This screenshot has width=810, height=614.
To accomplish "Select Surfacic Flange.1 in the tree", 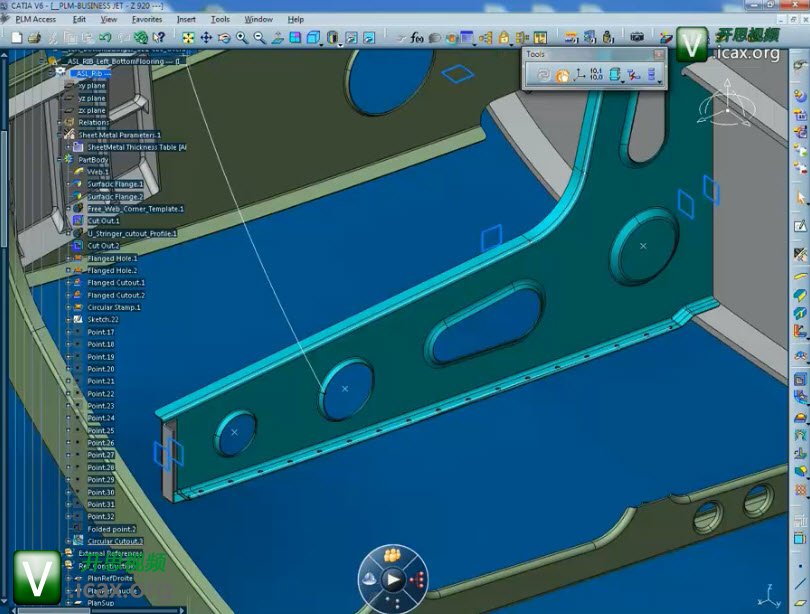I will pos(115,184).
